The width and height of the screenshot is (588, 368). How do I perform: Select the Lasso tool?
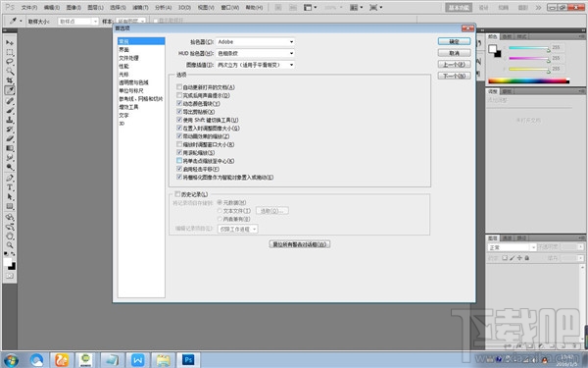[10, 62]
